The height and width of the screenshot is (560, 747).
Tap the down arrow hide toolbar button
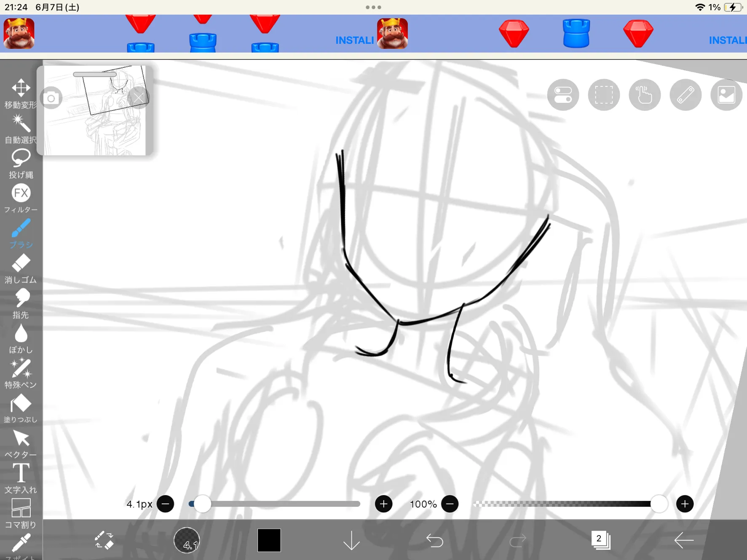tap(351, 540)
